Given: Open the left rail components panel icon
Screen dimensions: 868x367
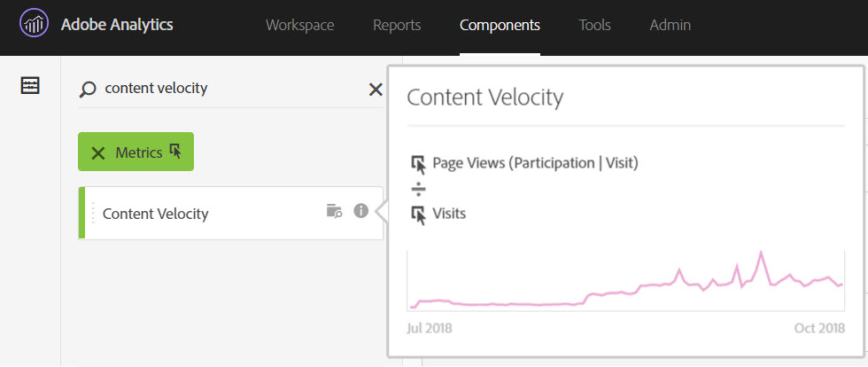Looking at the screenshot, I should tap(30, 85).
